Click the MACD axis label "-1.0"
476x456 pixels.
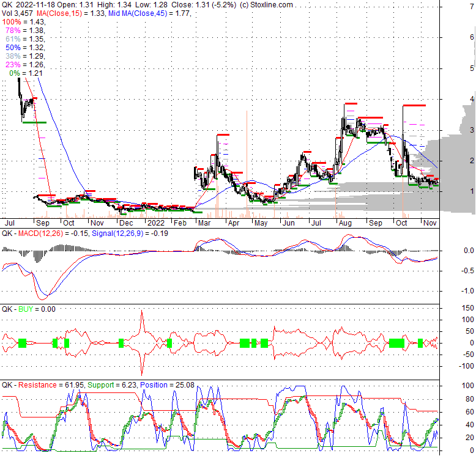(468, 291)
